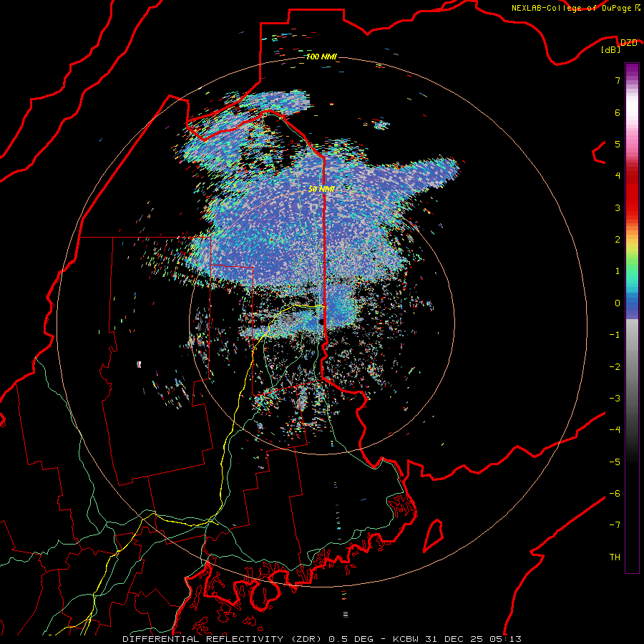Image resolution: width=644 pixels, height=644 pixels.
Task: Click the -2 value on dB scale
Action: tap(615, 367)
